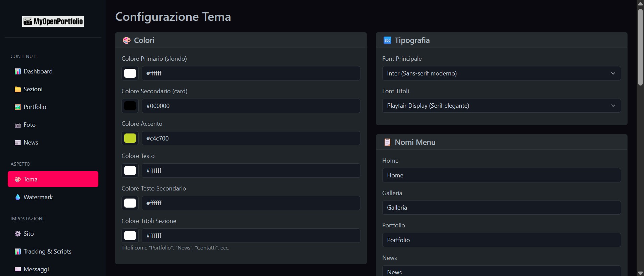Click the Messaggi envelope icon
The height and width of the screenshot is (276, 644).
point(18,269)
